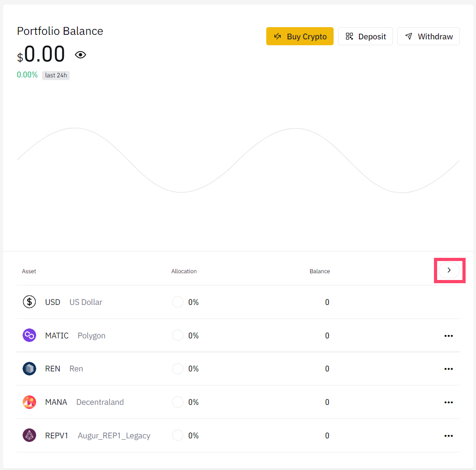Image resolution: width=476 pixels, height=470 pixels.
Task: Click the USD dollar coin icon
Action: point(29,302)
